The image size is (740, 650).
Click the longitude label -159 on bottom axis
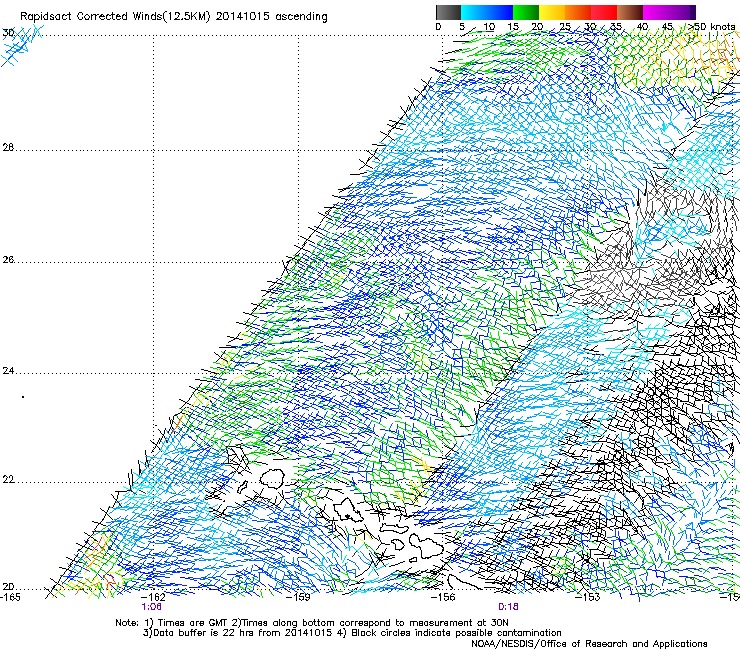click(x=299, y=597)
